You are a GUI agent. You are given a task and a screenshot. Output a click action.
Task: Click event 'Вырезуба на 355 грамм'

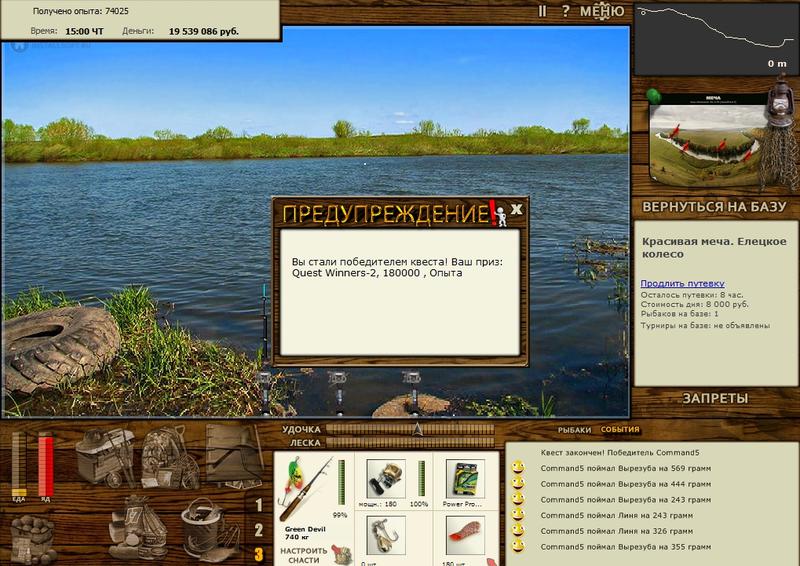626,547
